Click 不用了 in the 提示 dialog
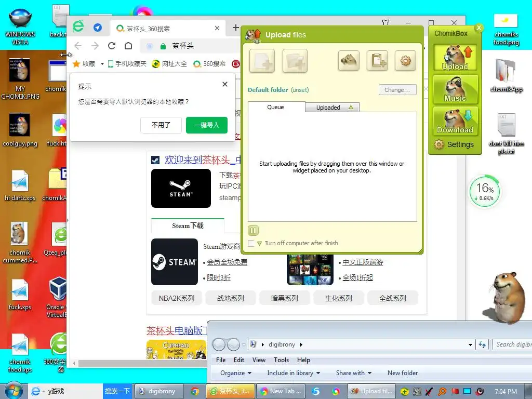This screenshot has height=399, width=532. [x=161, y=125]
